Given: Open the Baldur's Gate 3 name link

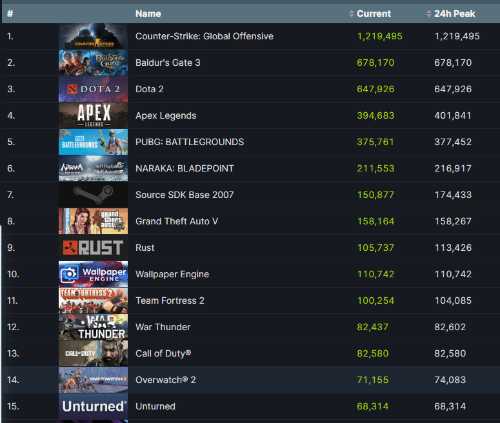Looking at the screenshot, I should pos(168,63).
